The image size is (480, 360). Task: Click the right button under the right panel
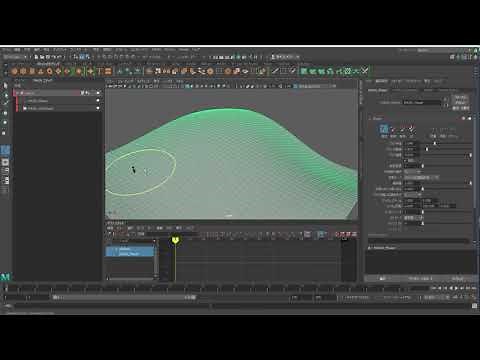[458, 278]
